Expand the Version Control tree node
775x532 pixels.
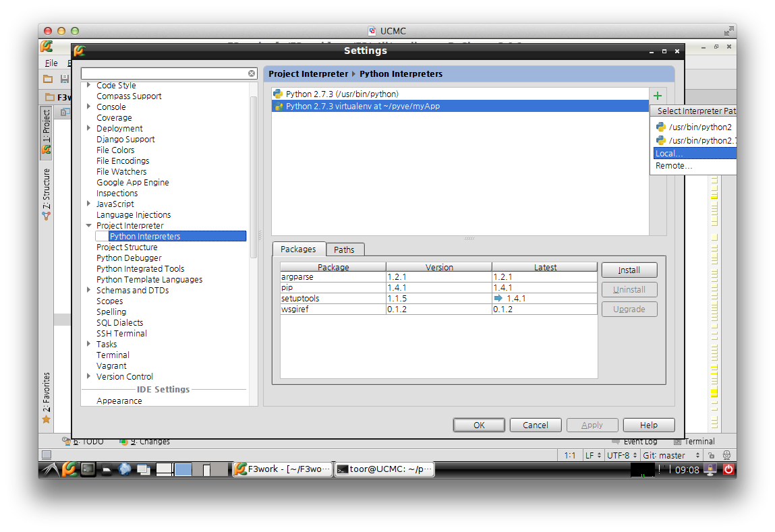88,376
